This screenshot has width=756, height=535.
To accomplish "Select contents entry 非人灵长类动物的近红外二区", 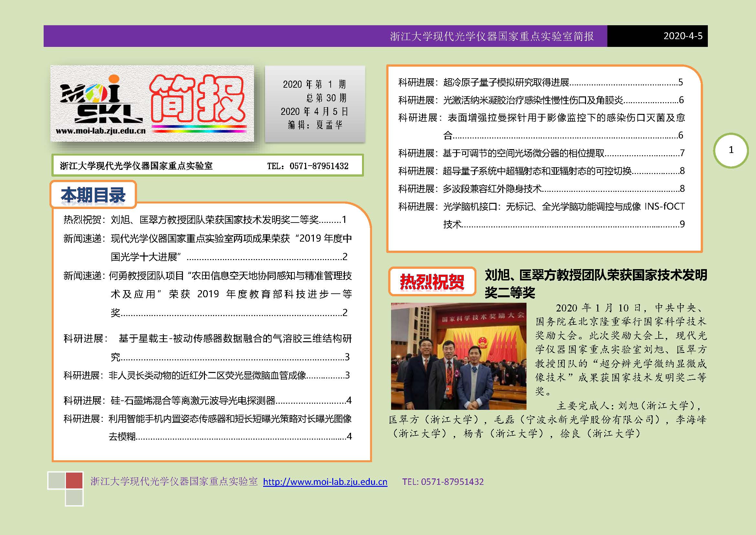I will (207, 375).
